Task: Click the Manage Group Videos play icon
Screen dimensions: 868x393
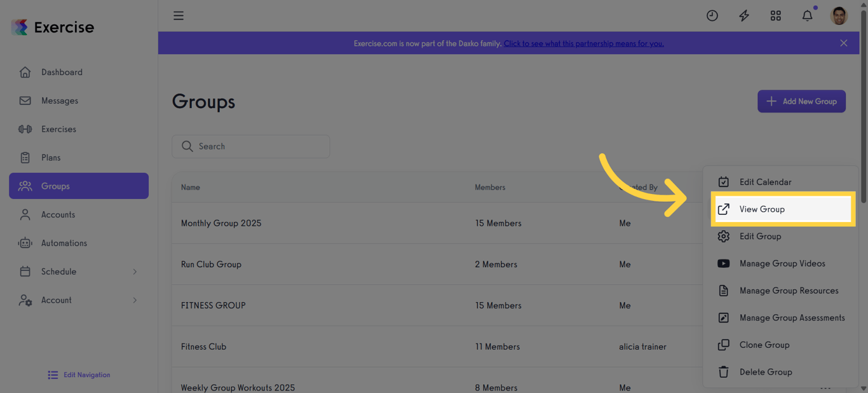Action: point(724,264)
